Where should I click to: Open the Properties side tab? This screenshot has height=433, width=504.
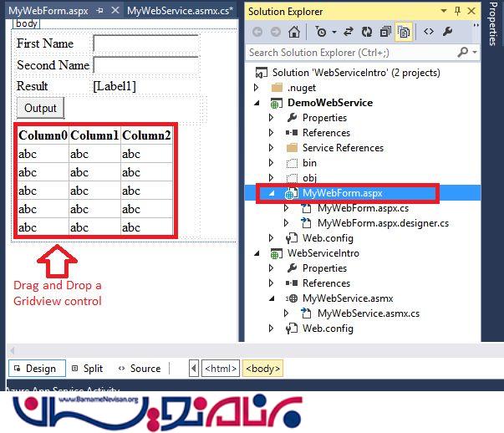pyautogui.click(x=492, y=23)
